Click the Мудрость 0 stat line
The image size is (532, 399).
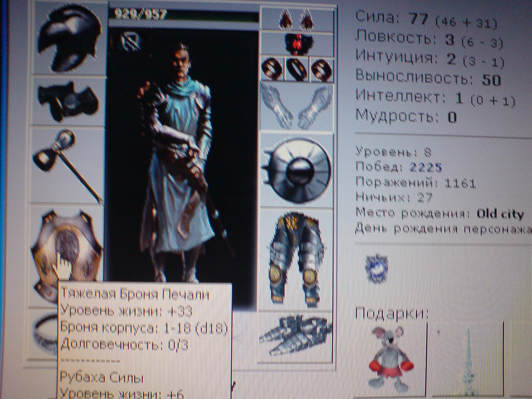click(407, 117)
